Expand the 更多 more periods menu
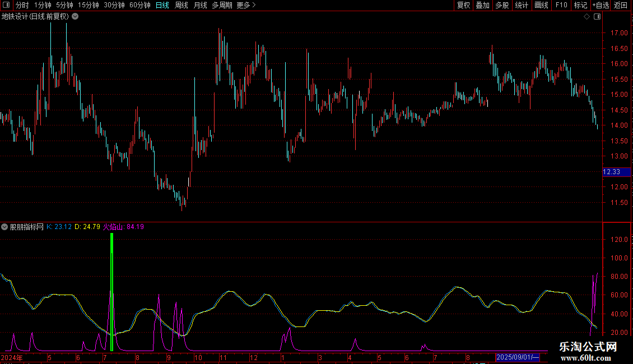 pos(246,5)
